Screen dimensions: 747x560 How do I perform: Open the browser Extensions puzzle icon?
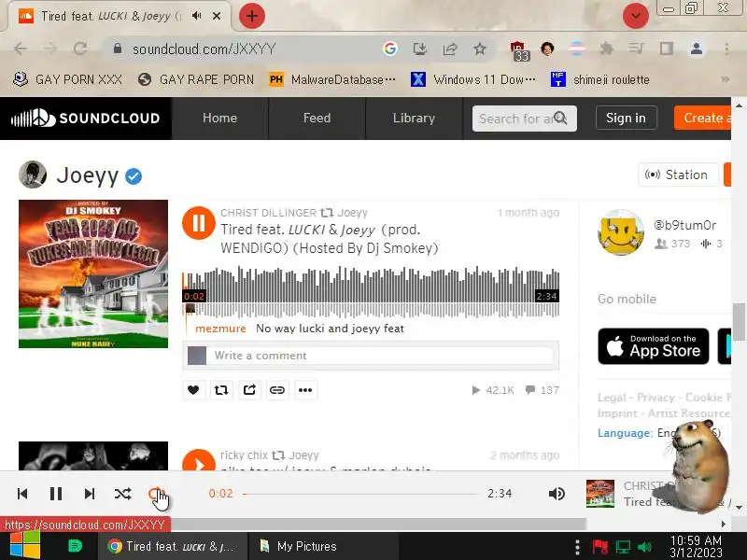coord(606,49)
